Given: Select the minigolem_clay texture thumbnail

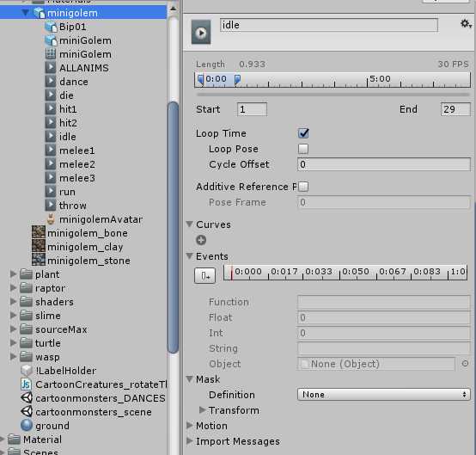Looking at the screenshot, I should pyautogui.click(x=39, y=247).
